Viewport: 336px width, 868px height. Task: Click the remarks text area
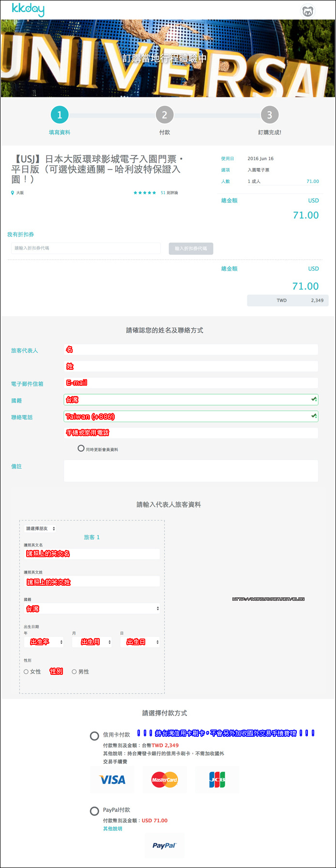point(191,471)
